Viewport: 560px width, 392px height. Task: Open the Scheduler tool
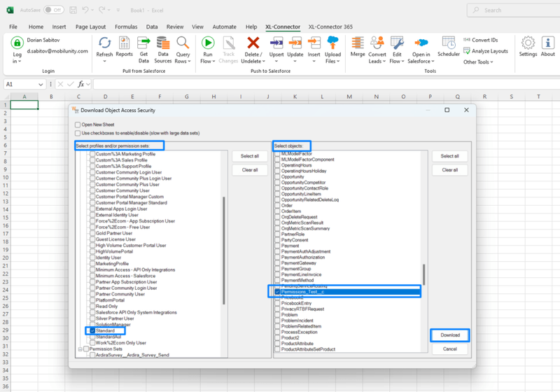tap(449, 47)
